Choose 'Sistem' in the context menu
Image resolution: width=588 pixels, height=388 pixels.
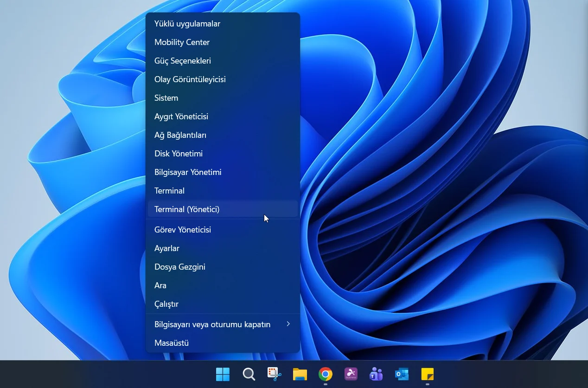coord(223,98)
